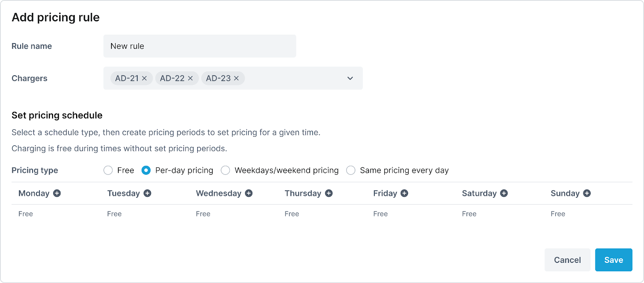
Task: Select the Free pricing type
Action: [x=108, y=170]
